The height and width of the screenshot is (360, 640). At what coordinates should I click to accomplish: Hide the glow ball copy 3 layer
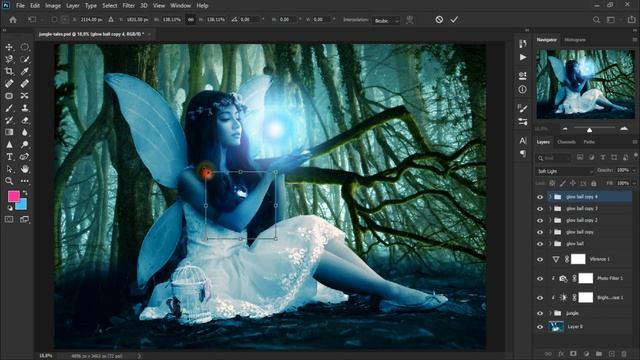coord(540,209)
